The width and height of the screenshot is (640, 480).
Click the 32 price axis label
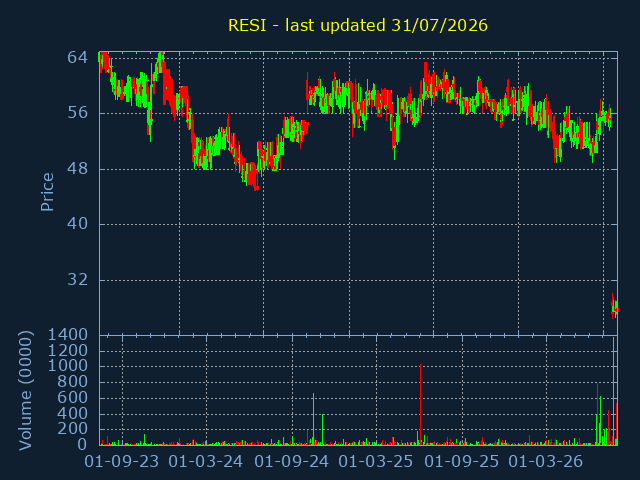pos(78,280)
